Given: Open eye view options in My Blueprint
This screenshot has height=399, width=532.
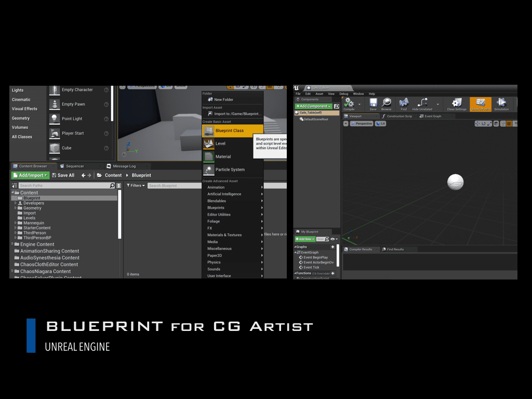Looking at the screenshot, I should coord(334,239).
